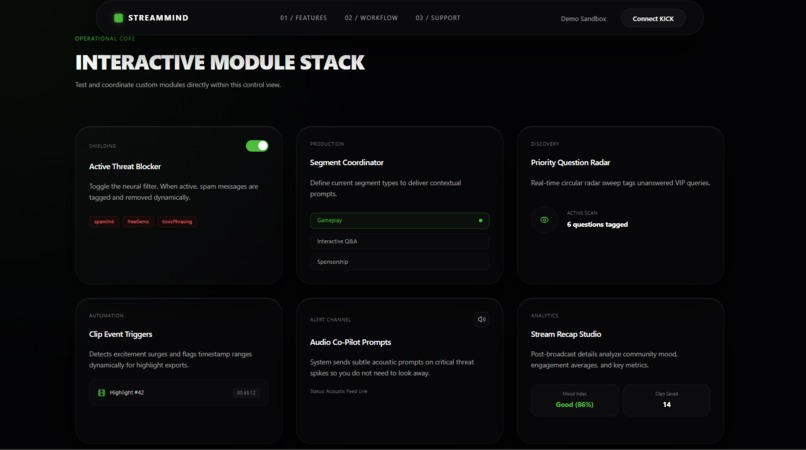Click the Operational Core label
This screenshot has width=806, height=450.
(105, 39)
